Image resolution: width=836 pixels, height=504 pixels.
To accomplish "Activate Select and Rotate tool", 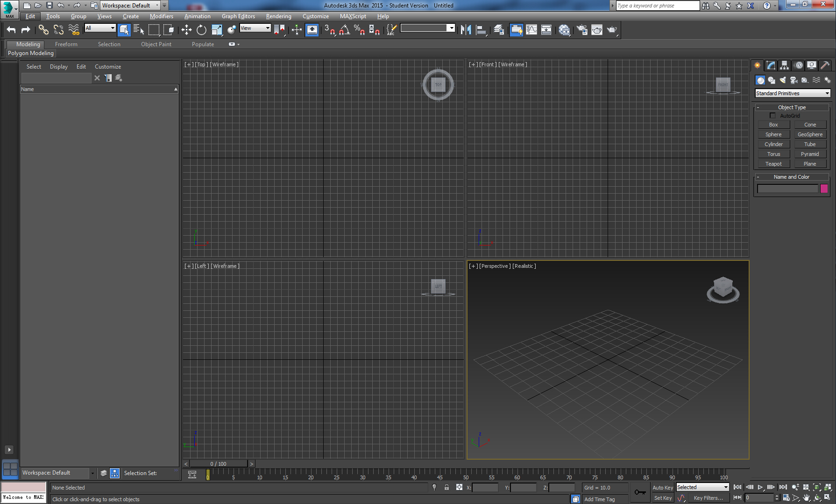I will 201,30.
